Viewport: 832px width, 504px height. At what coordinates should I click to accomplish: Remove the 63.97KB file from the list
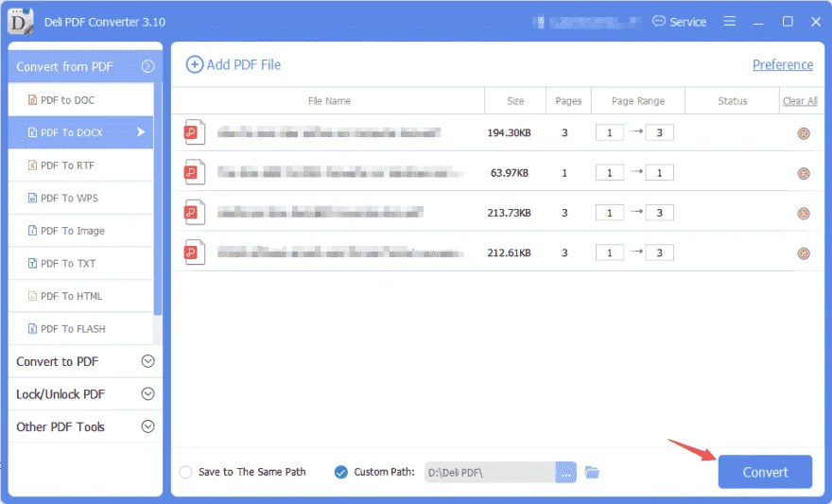click(804, 173)
